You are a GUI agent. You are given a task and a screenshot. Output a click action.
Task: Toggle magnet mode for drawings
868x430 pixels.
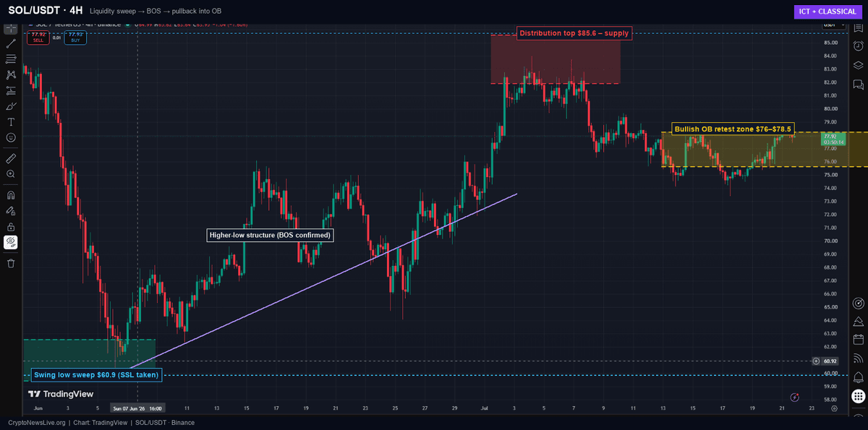coord(11,194)
